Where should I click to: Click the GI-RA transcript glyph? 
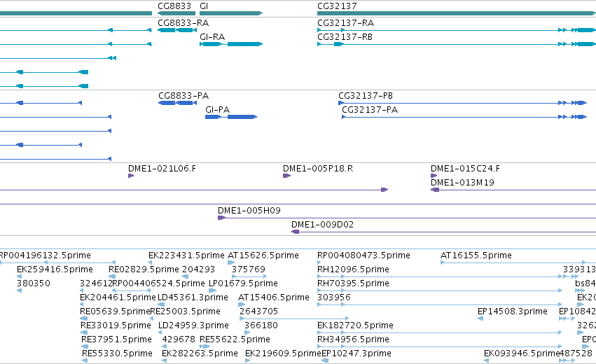[x=231, y=44]
